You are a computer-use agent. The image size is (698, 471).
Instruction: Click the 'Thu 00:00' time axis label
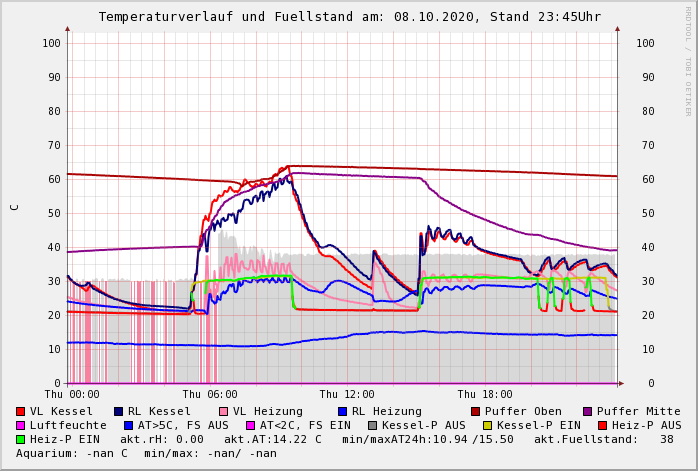pyautogui.click(x=72, y=395)
